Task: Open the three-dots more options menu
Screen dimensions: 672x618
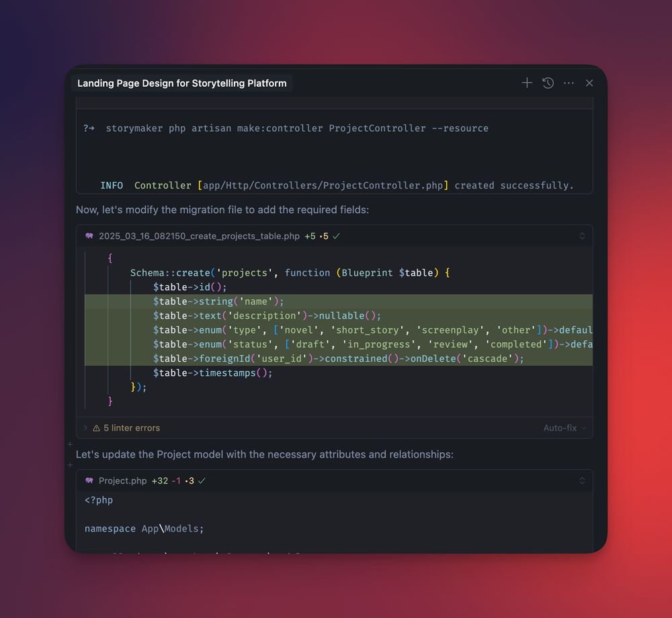Action: click(x=569, y=83)
